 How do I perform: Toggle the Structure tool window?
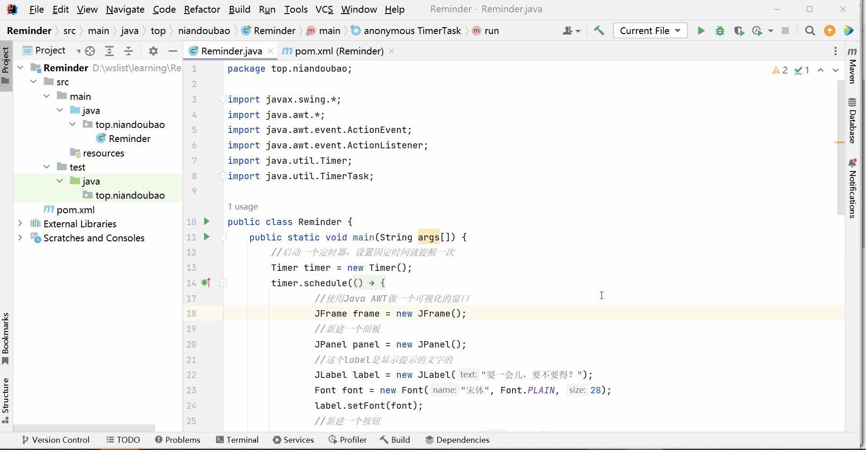5,400
